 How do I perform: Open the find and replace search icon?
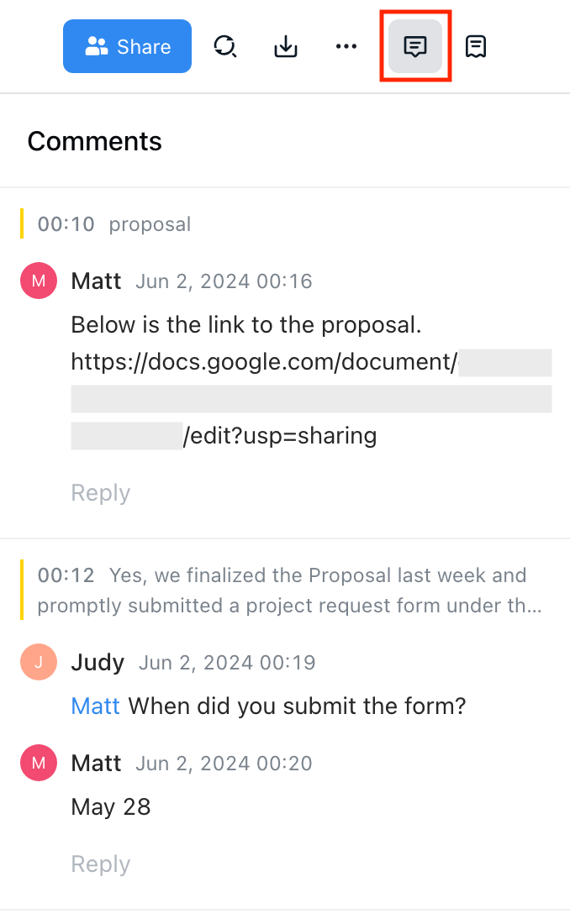pos(224,47)
